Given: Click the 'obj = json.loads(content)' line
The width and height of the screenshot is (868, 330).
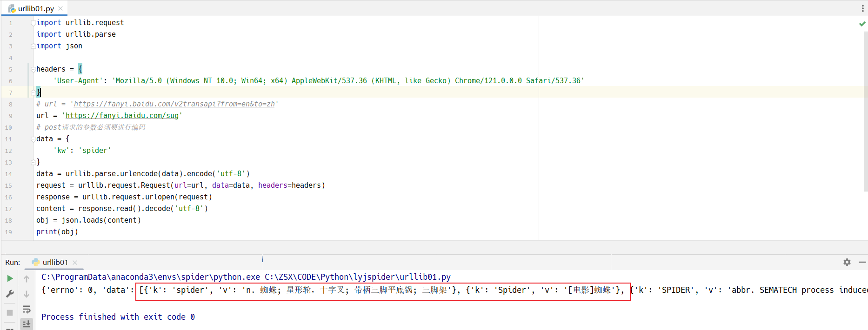Looking at the screenshot, I should coord(88,220).
